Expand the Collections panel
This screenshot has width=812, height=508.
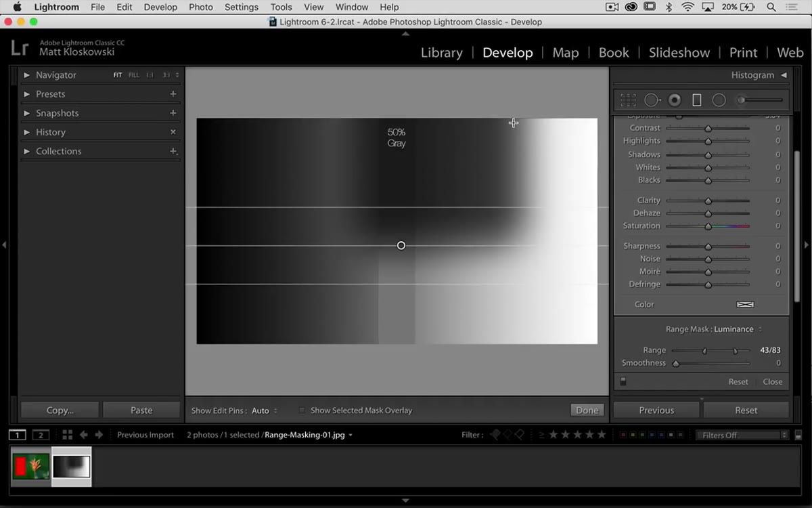point(27,151)
